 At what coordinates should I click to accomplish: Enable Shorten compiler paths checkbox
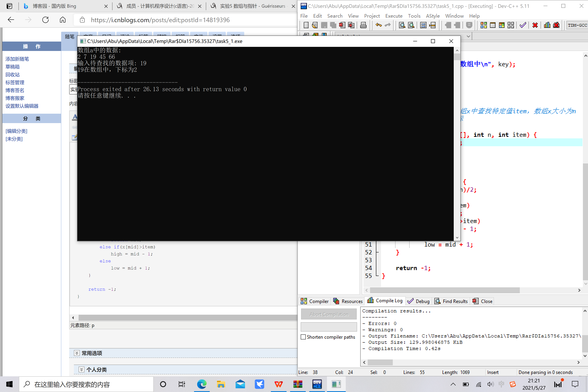[303, 337]
